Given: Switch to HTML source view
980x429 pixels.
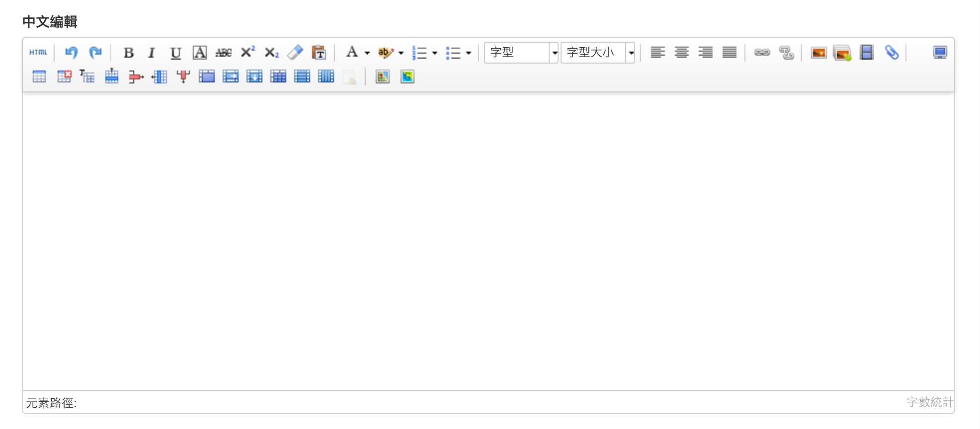Looking at the screenshot, I should pyautogui.click(x=38, y=52).
